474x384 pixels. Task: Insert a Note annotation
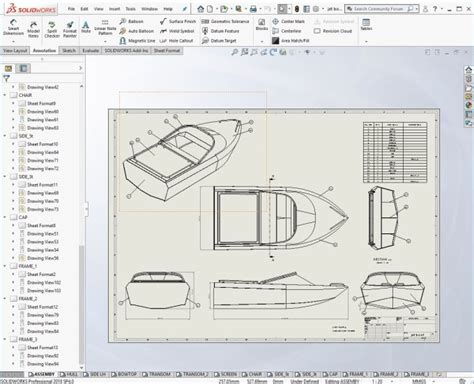click(86, 27)
